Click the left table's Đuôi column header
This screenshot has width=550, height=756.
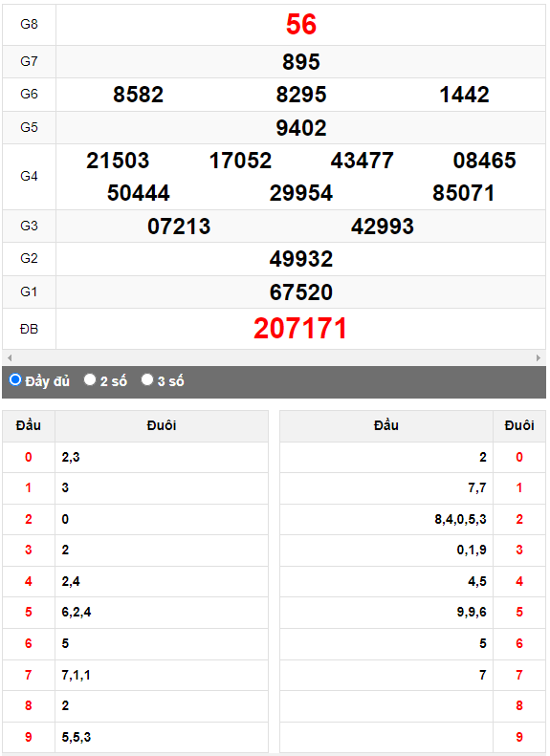(x=162, y=425)
